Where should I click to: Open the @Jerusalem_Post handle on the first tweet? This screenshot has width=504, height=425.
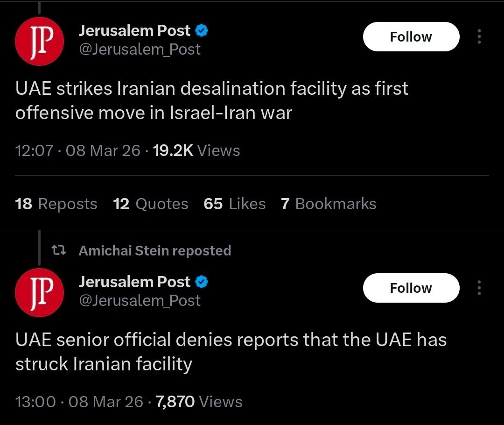[140, 49]
